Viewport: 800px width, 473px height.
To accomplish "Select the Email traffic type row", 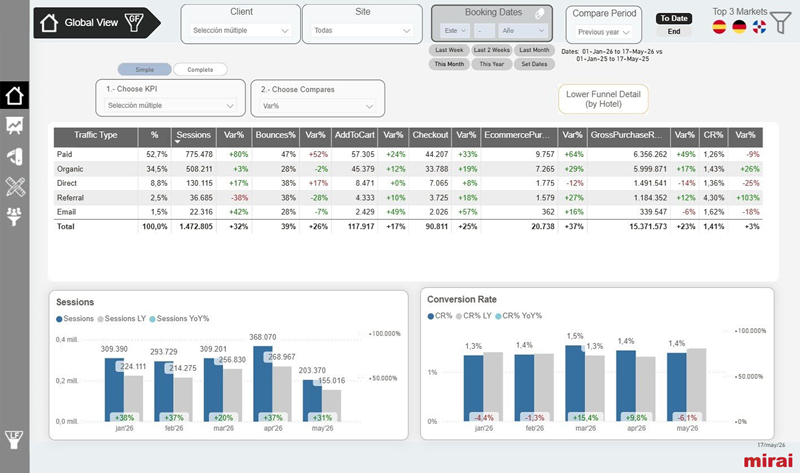I will [x=408, y=212].
